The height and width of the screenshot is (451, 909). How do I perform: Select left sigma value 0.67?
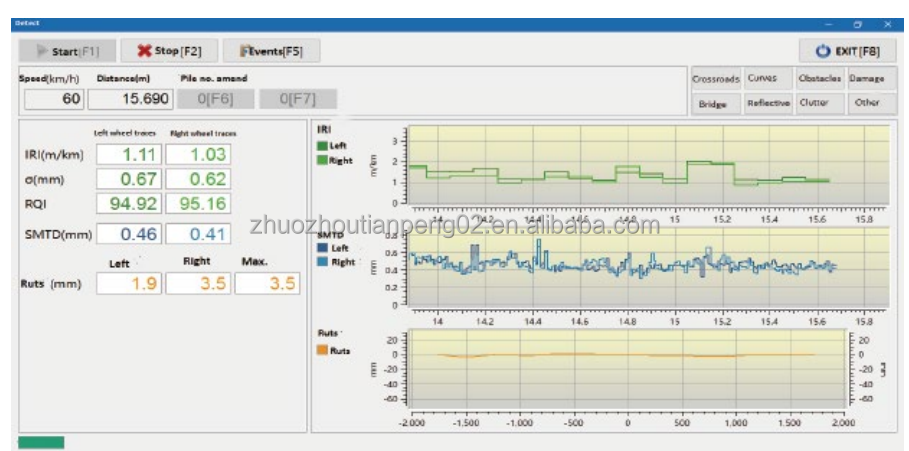pos(129,179)
